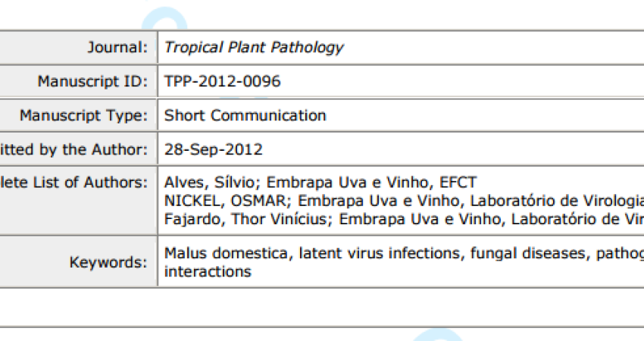Click the "EFCT" affiliation text
The width and height of the screenshot is (644, 341).
[460, 183]
